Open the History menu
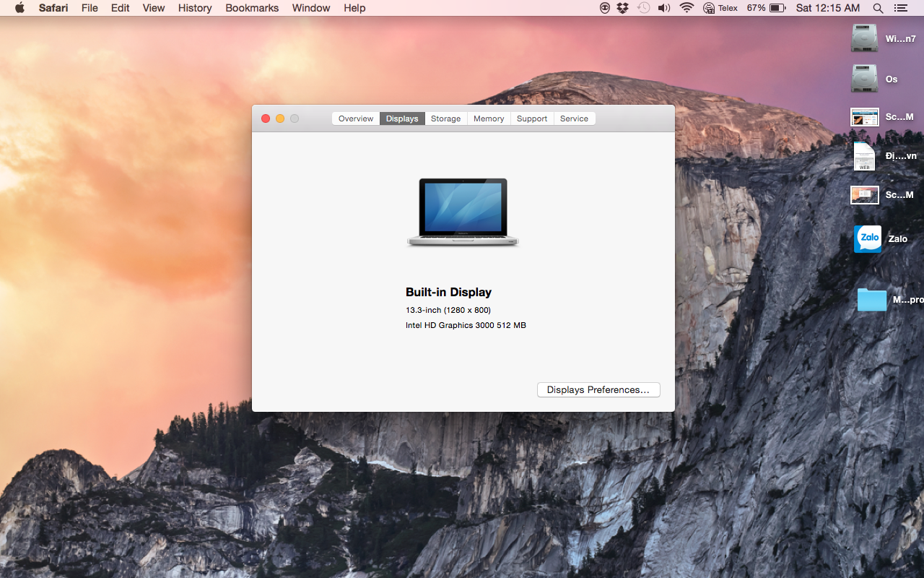Screen dimensions: 924x578 point(195,8)
